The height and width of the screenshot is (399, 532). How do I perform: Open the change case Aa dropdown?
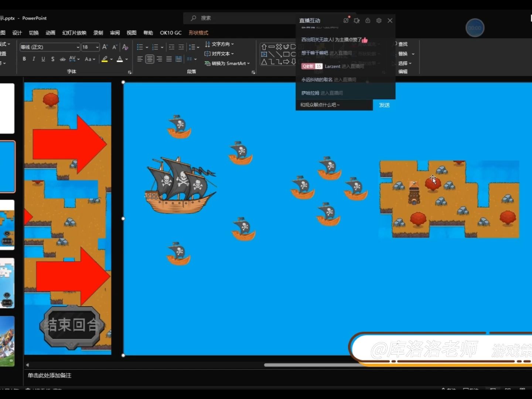coord(90,59)
